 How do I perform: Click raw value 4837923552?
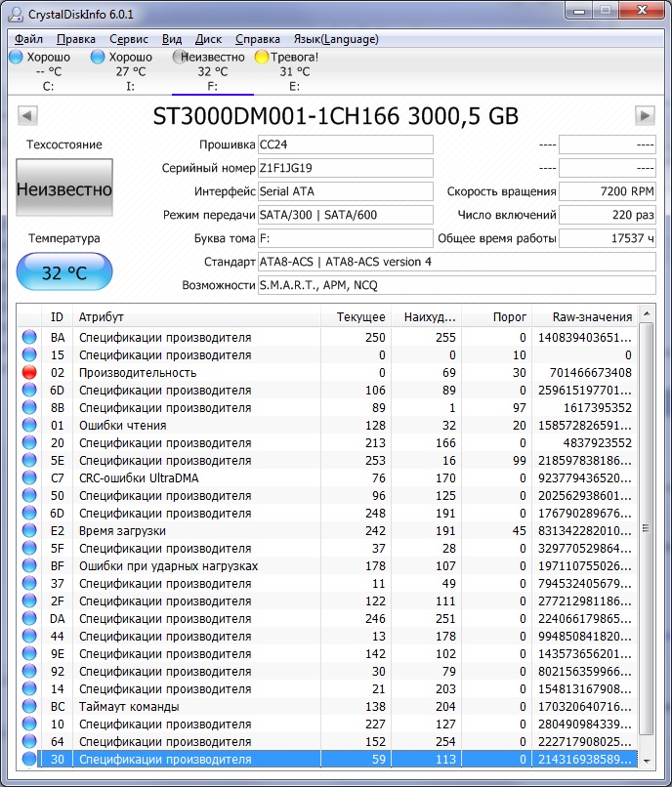point(598,442)
